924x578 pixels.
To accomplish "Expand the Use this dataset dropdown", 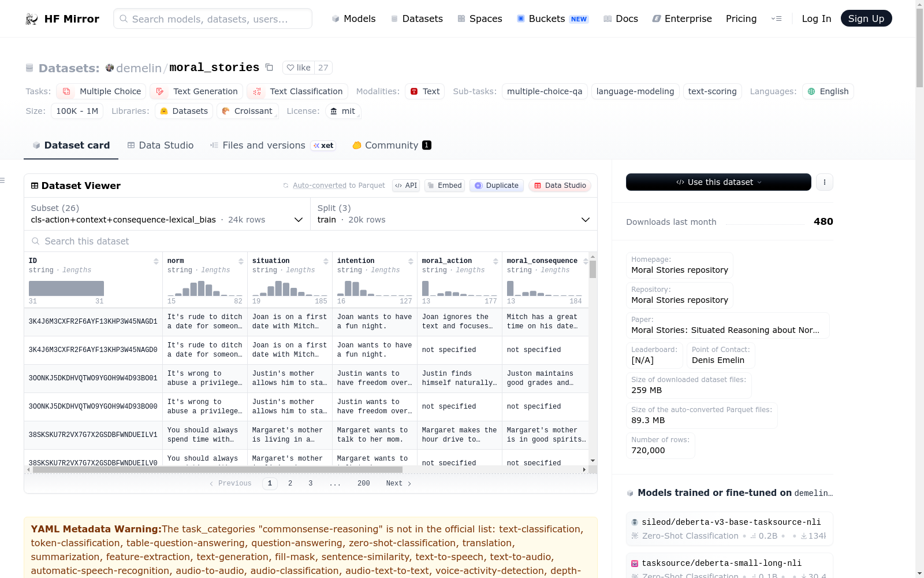I will coord(718,182).
